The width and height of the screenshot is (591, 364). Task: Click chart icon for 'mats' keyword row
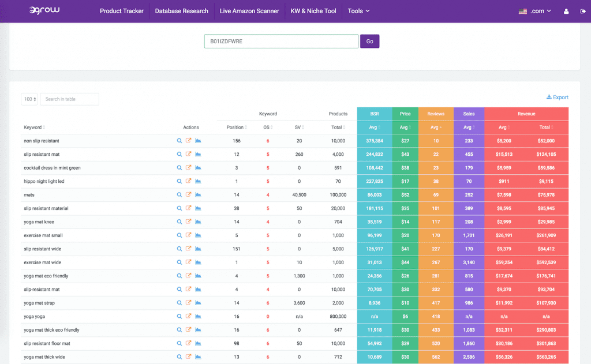coord(198,195)
